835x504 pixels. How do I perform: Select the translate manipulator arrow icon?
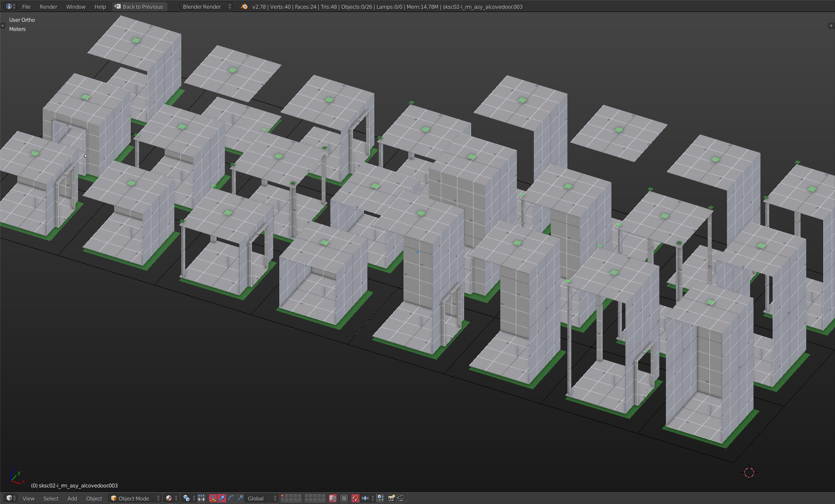tap(222, 498)
